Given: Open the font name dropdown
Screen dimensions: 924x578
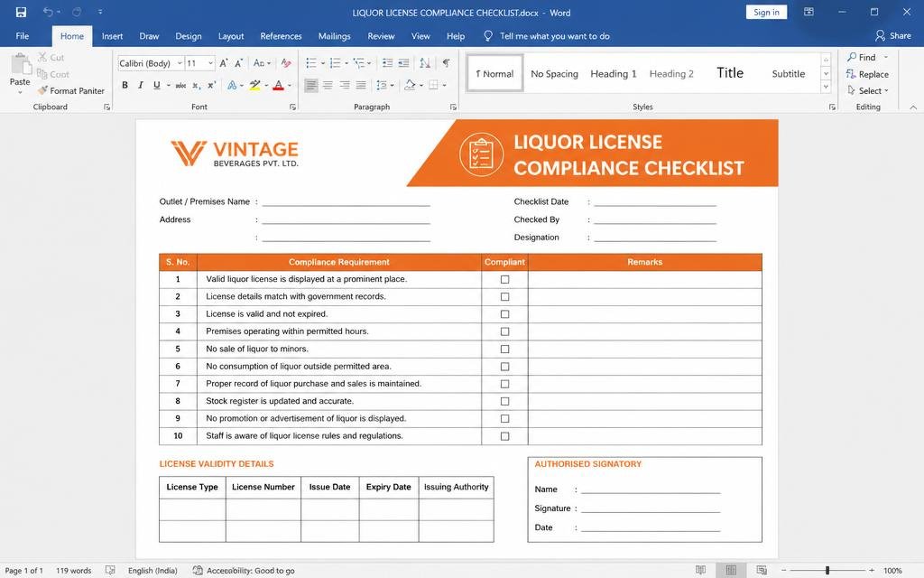Looking at the screenshot, I should point(180,63).
